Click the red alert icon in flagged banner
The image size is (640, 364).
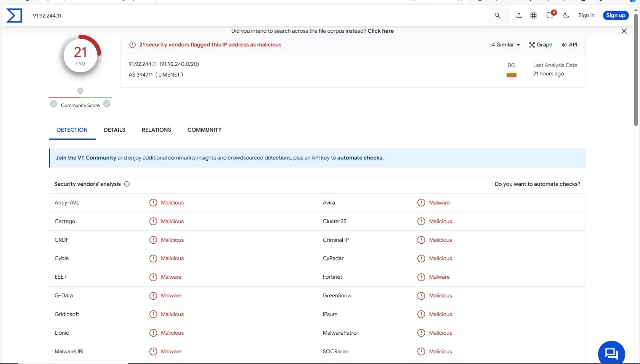(132, 45)
